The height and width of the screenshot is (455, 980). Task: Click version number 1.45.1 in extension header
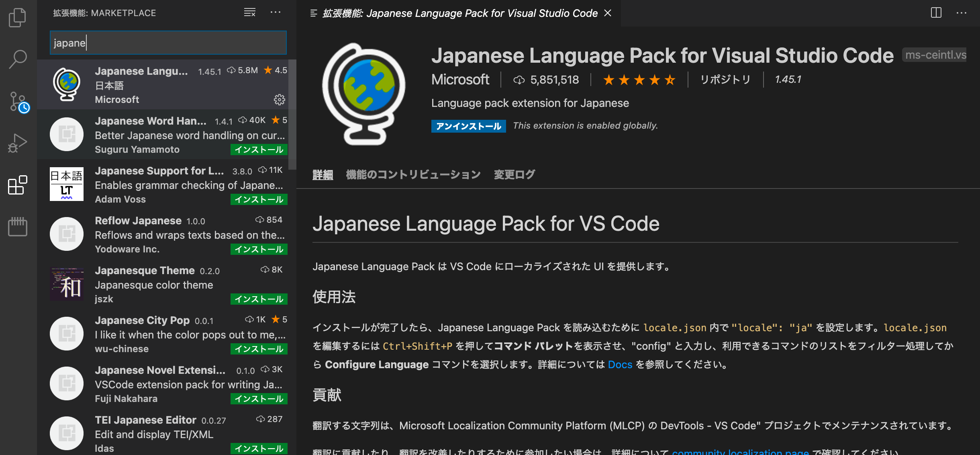click(788, 80)
